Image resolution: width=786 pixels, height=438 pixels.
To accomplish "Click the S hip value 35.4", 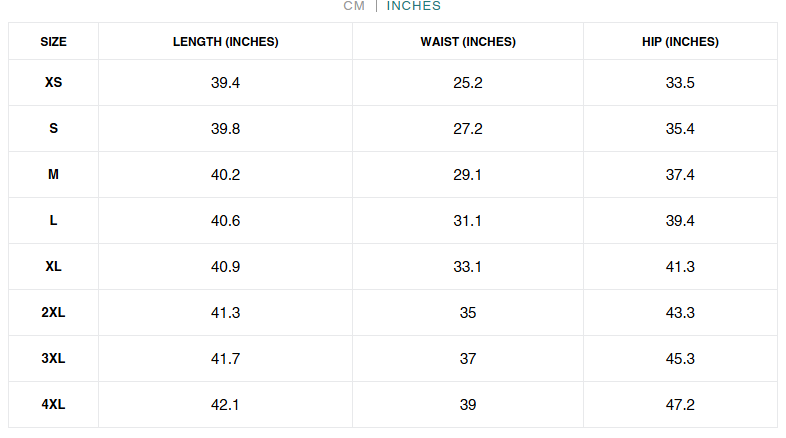I will (680, 129).
